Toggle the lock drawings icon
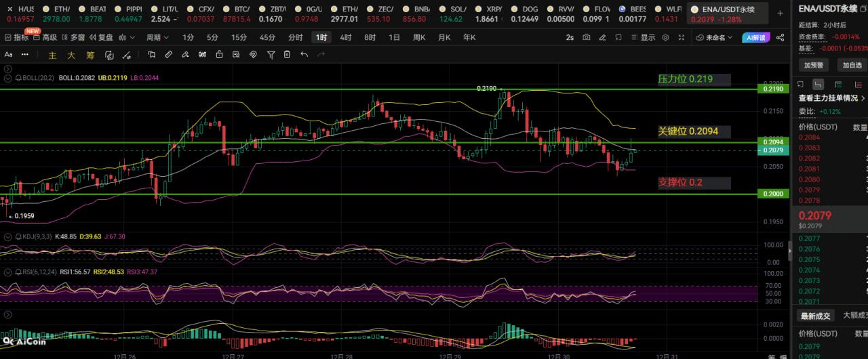The image size is (868, 359). click(x=220, y=55)
